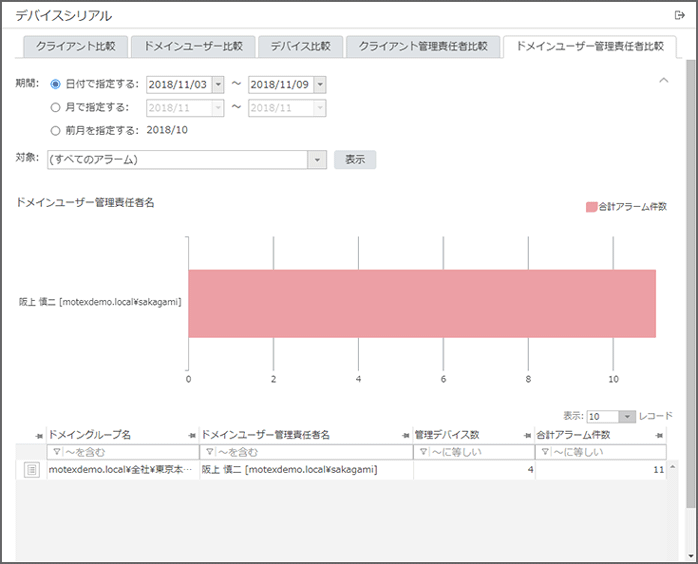Click the bottom scroll-down arrow
The height and width of the screenshot is (564, 698).
[x=691, y=556]
